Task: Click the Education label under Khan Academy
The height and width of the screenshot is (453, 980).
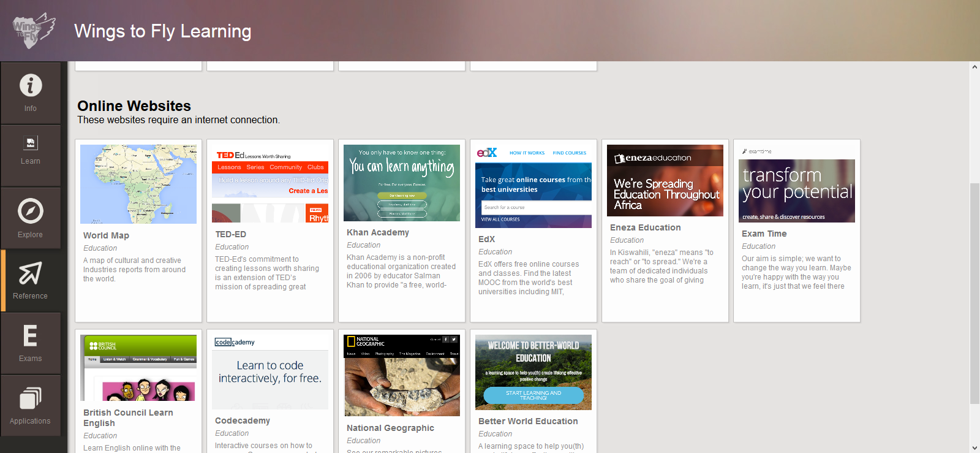Action: (x=363, y=245)
